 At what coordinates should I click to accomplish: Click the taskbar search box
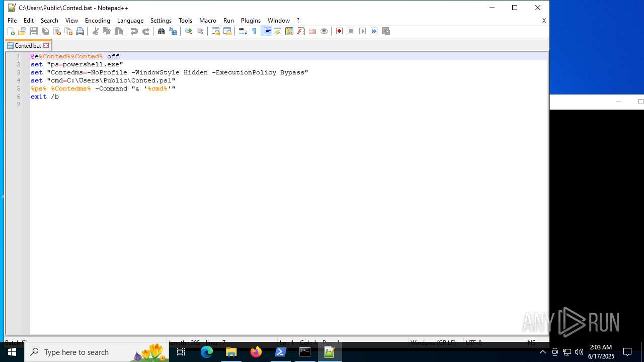(x=98, y=352)
